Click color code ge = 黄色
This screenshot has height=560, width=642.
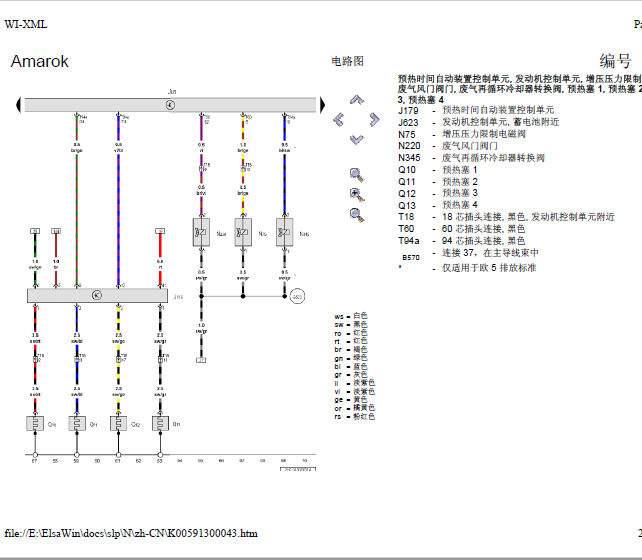pyautogui.click(x=351, y=400)
